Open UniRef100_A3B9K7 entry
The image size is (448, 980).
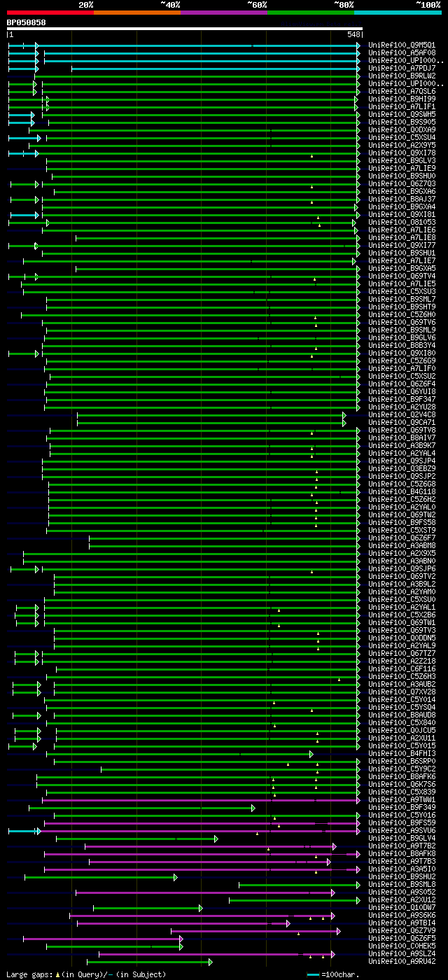pyautogui.click(x=403, y=445)
